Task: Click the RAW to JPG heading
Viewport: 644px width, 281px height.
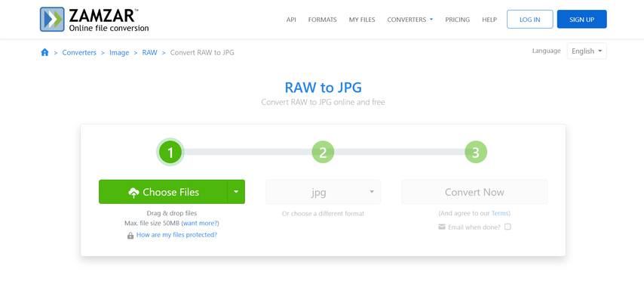Action: 324,88
